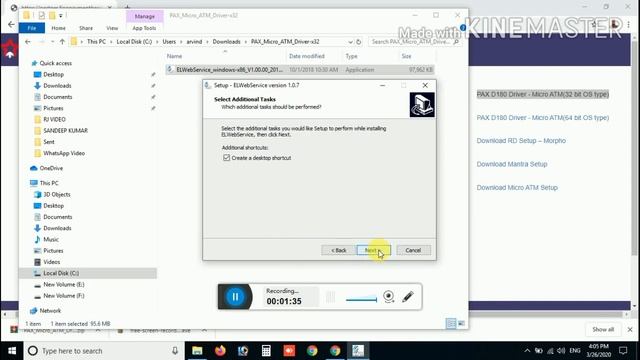This screenshot has width=640, height=360.
Task: Click Show all downloads in browser
Action: point(603,329)
